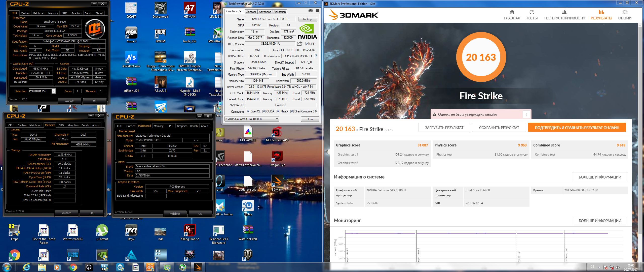This screenshot has height=272, width=644.
Task: Click the Combined score value 9 618
Action: 621,145
